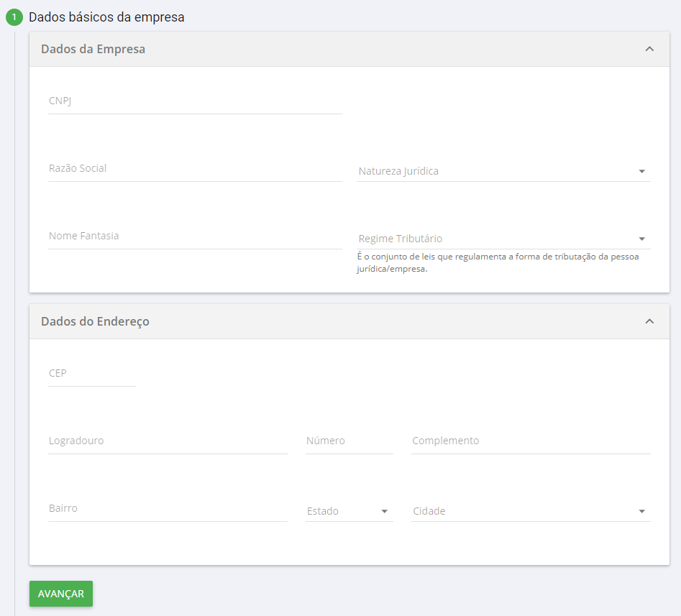Focus the CNPJ input field
This screenshot has height=616, width=681.
[194, 101]
